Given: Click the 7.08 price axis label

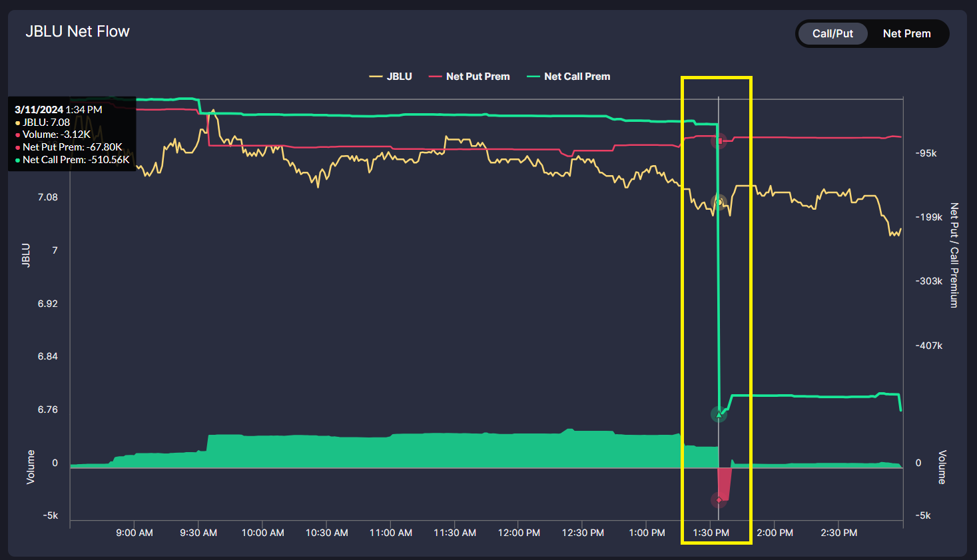Looking at the screenshot, I should (47, 197).
